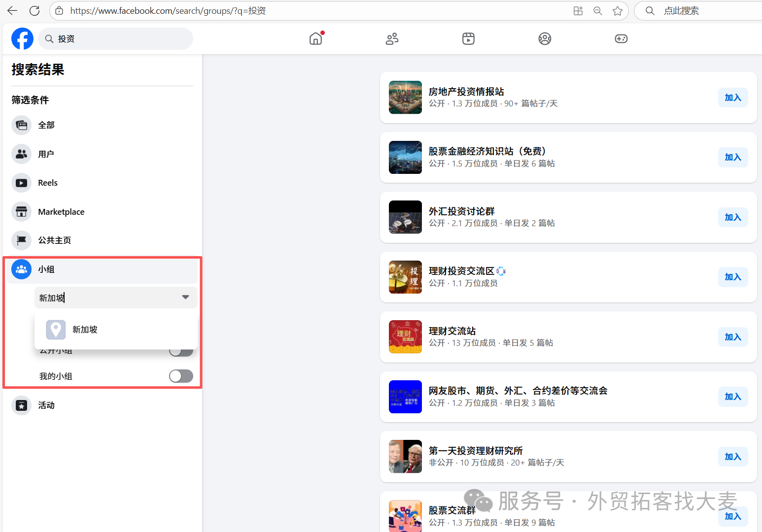The height and width of the screenshot is (532, 762).
Task: Join the 第一天投资理财研究所 group
Action: (x=733, y=457)
